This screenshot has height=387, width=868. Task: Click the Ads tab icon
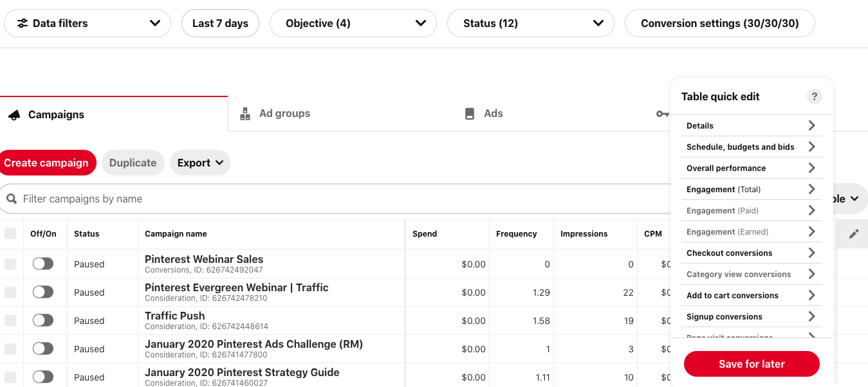coord(470,114)
